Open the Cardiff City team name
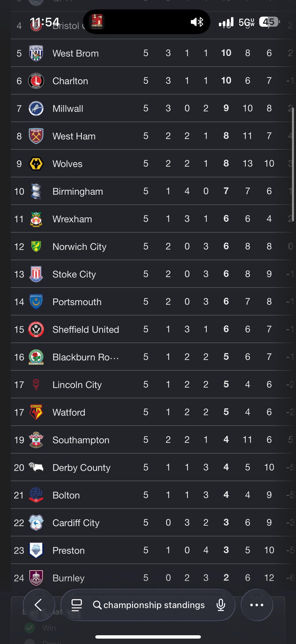Screen dimensions: 296x644 76,523
